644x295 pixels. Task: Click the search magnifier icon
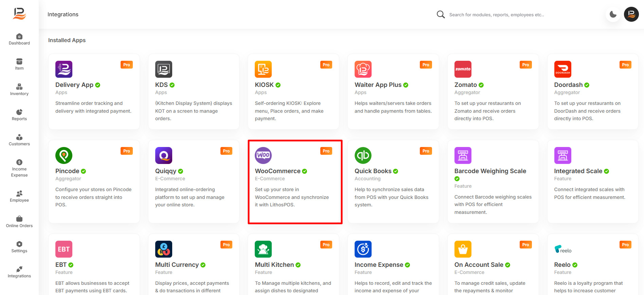point(441,15)
